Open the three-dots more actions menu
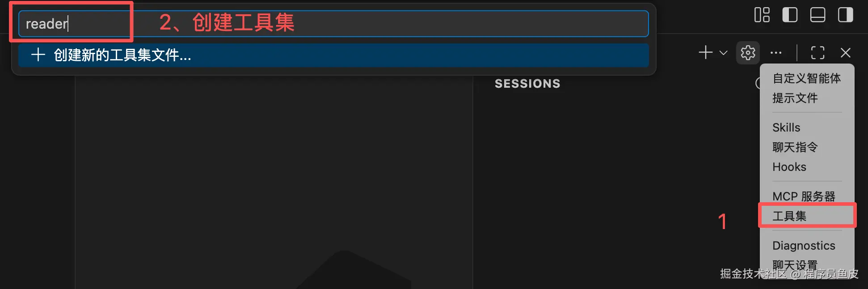The height and width of the screenshot is (289, 868). (x=776, y=53)
